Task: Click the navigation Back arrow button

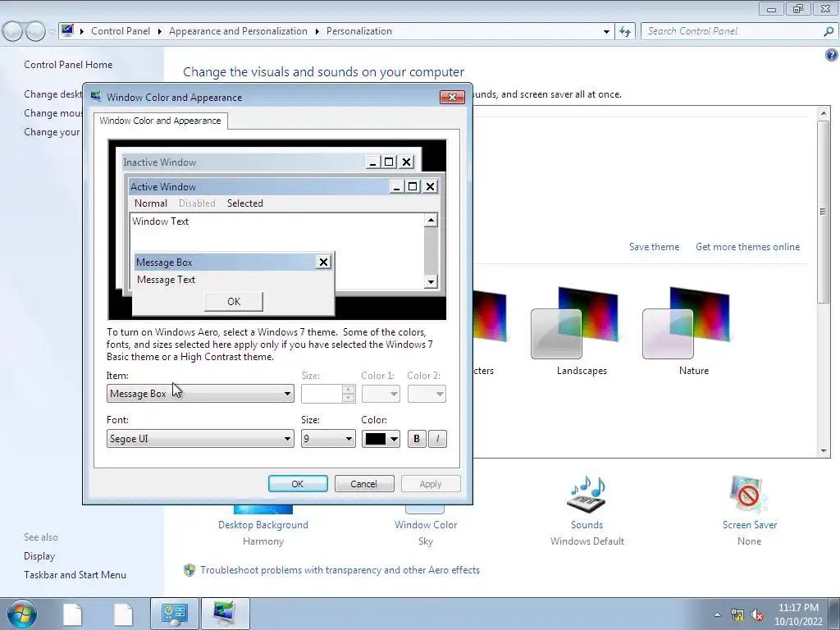Action: 12,32
